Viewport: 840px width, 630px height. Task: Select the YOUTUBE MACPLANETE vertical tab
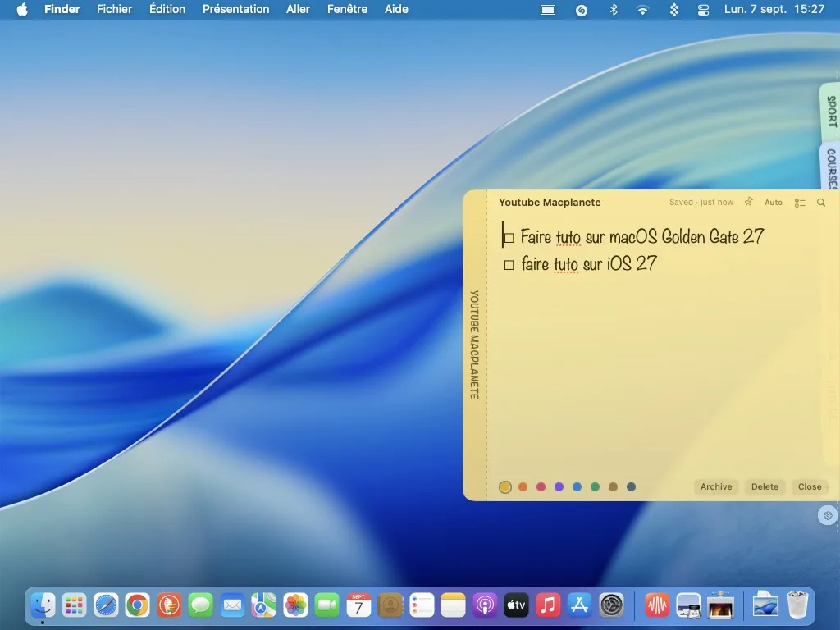coord(474,345)
